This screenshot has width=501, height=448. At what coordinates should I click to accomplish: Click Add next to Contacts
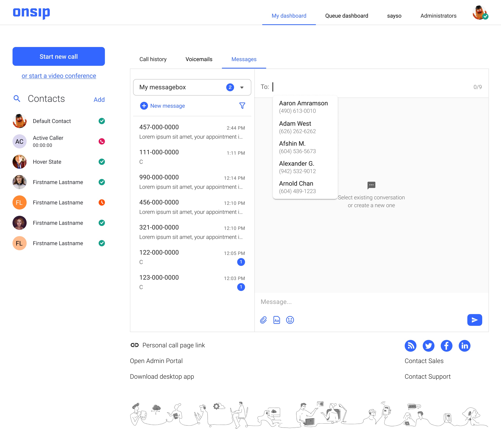pyautogui.click(x=99, y=99)
